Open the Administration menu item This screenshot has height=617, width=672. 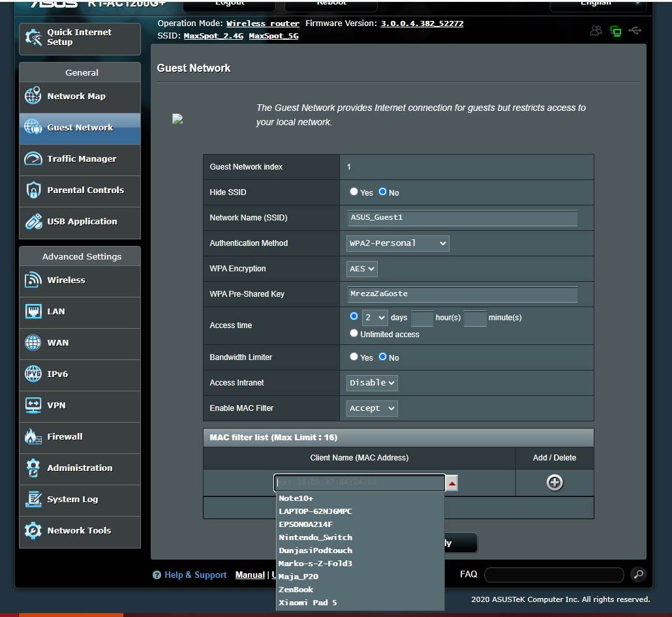coord(80,468)
